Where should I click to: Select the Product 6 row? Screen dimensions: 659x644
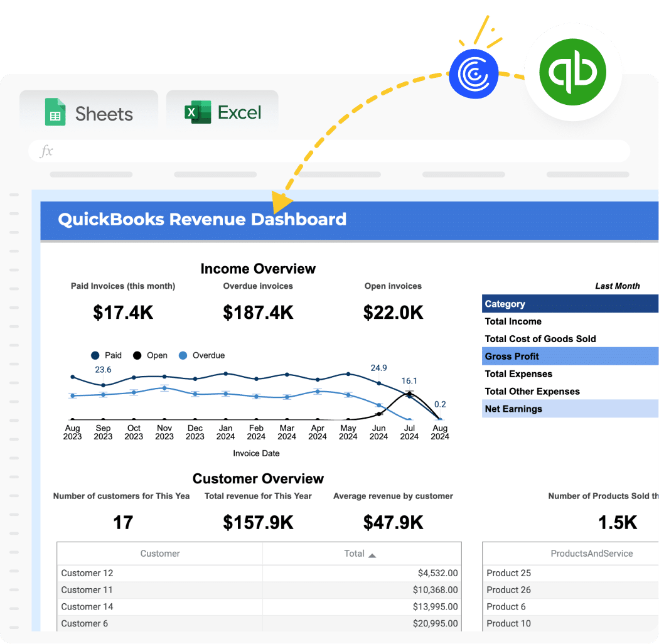point(571,606)
